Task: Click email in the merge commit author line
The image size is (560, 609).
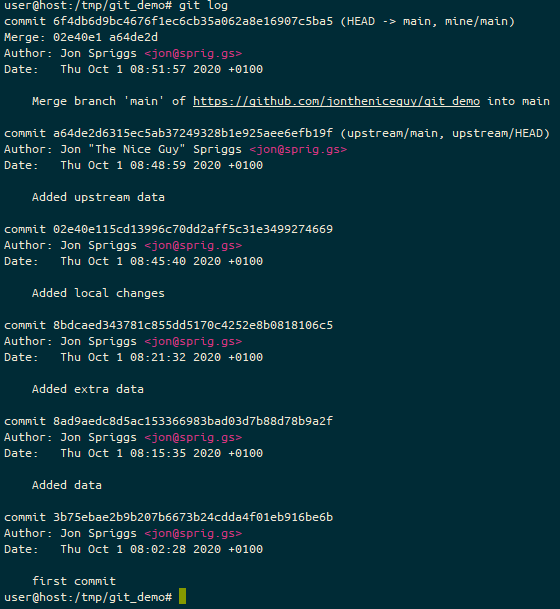Action: [x=193, y=54]
